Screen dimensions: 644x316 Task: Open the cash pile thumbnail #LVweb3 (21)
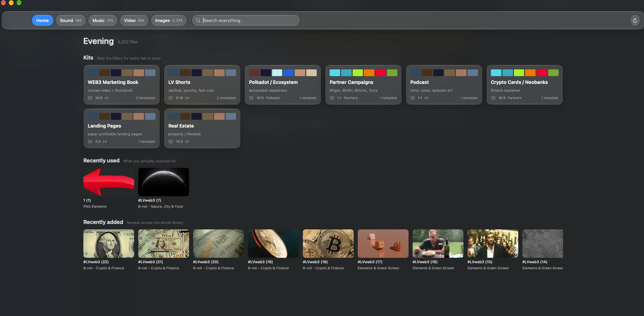click(x=164, y=244)
